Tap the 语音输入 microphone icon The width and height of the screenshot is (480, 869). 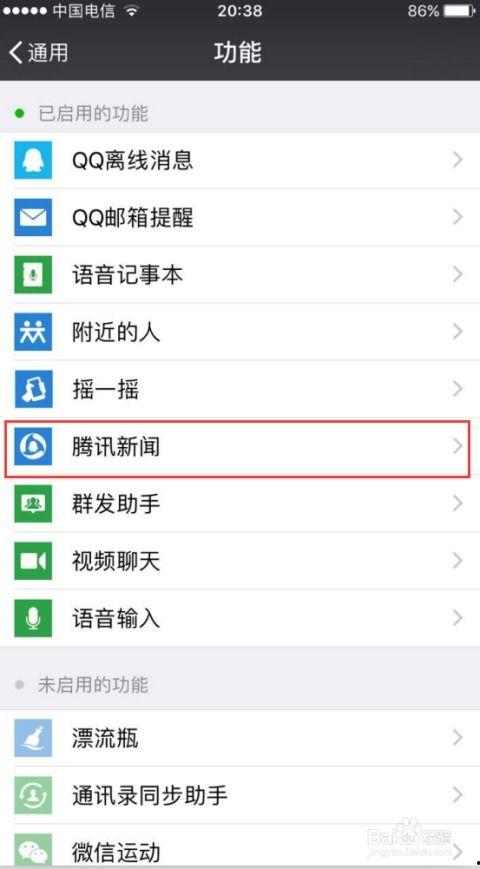(x=33, y=617)
